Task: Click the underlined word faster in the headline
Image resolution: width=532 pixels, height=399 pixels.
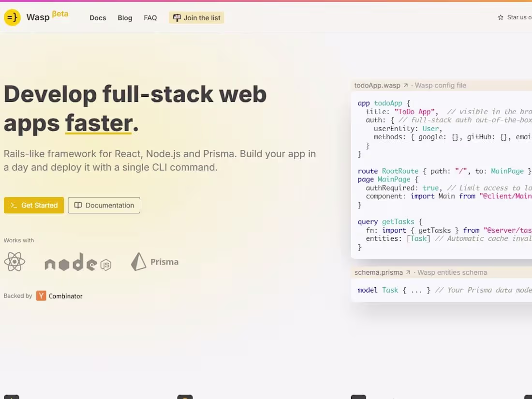Action: (98, 124)
